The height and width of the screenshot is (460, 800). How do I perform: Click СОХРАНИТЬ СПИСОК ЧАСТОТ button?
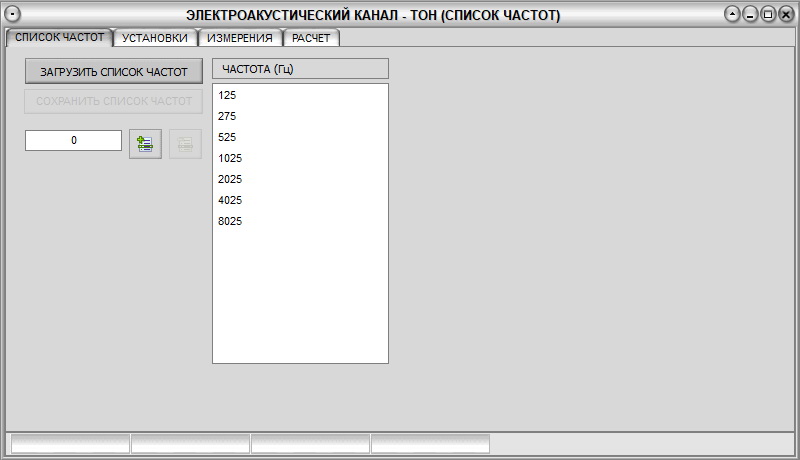(114, 101)
